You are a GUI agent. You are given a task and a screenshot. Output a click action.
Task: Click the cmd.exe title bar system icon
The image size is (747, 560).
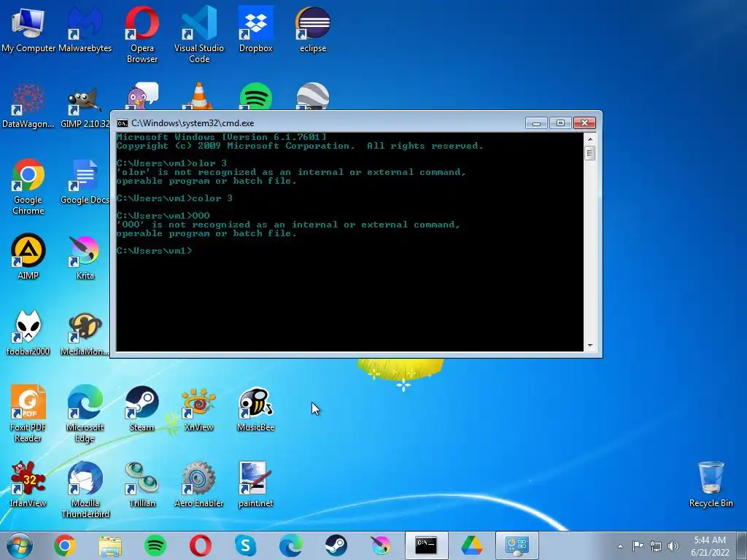tap(123, 123)
